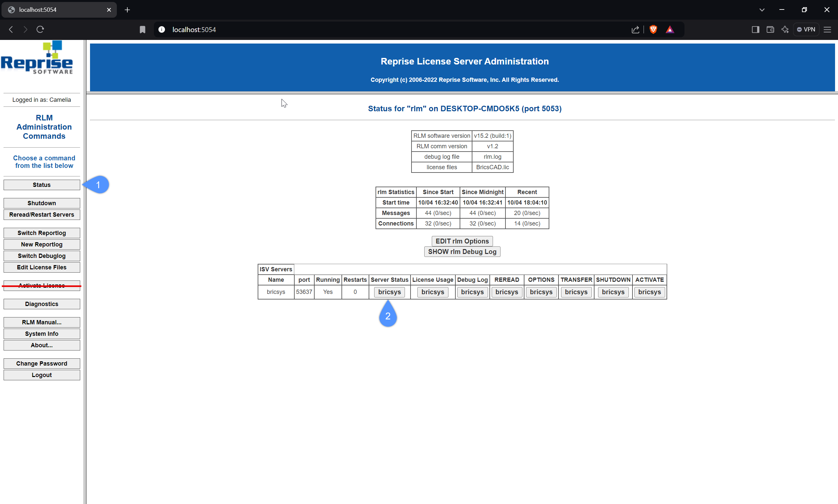Toggle the VPN button
This screenshot has width=838, height=504.
click(x=806, y=29)
